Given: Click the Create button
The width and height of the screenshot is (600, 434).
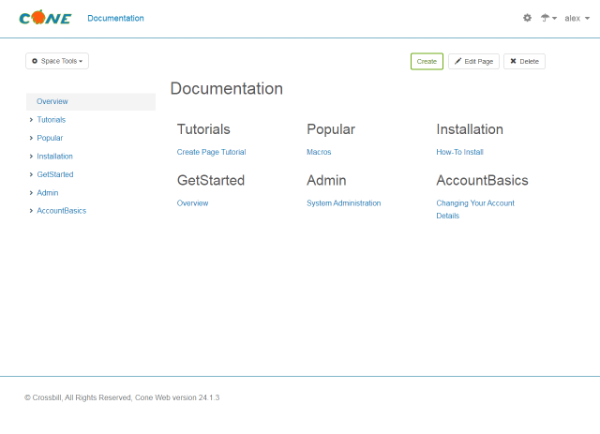Looking at the screenshot, I should click(427, 62).
